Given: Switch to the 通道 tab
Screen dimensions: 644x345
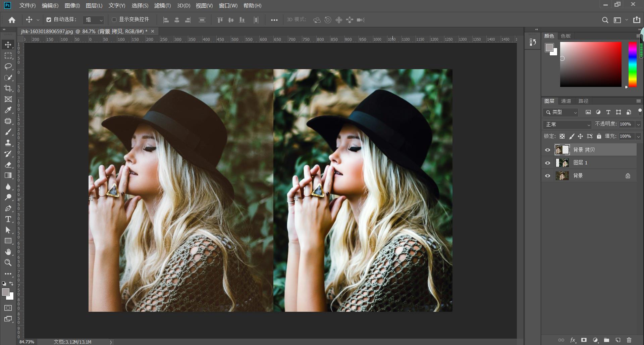Looking at the screenshot, I should pyautogui.click(x=566, y=101).
